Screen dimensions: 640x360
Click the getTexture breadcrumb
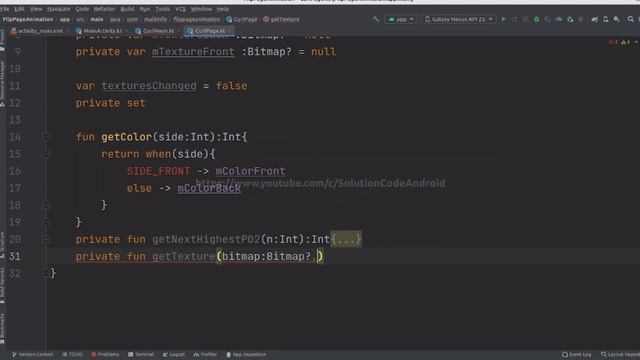(281, 19)
